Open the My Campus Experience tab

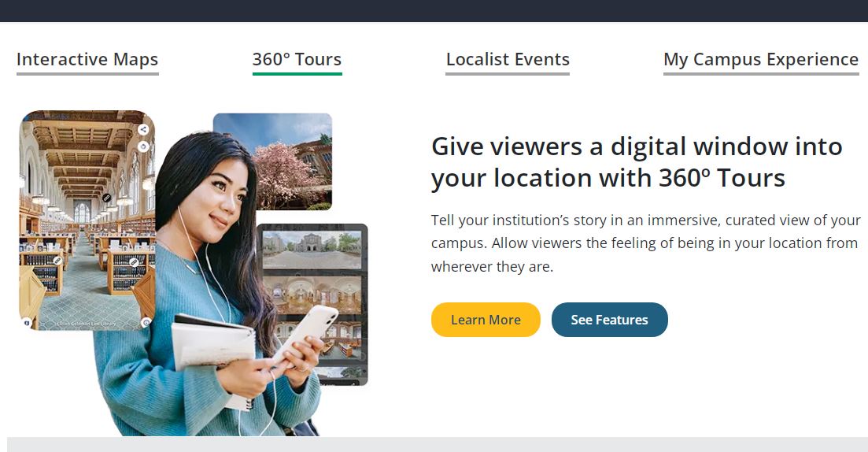coord(761,60)
